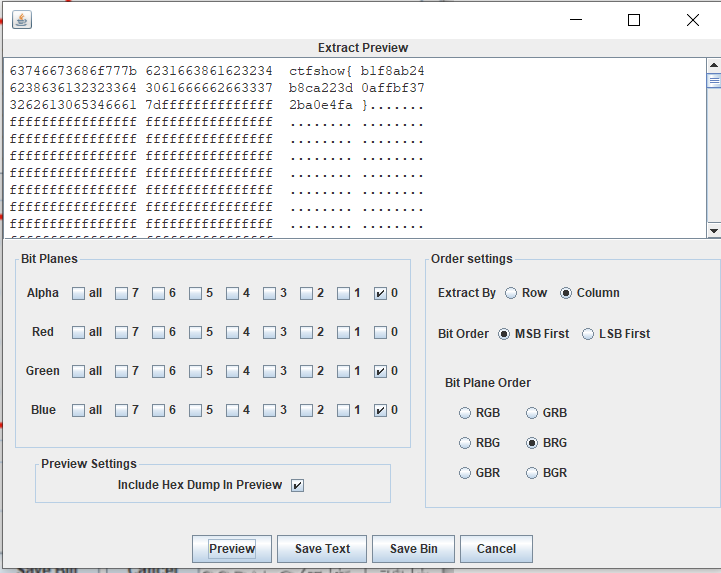Cancel the extract dialog

[496, 549]
